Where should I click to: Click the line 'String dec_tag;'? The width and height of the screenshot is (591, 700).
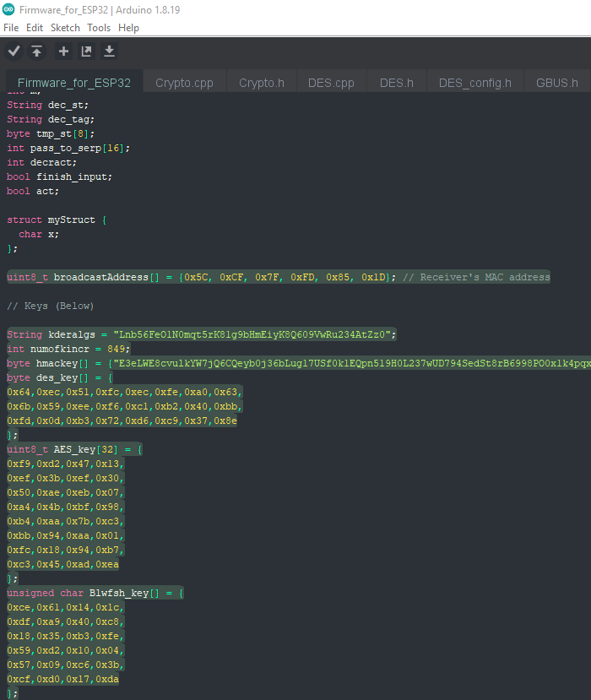(51, 119)
